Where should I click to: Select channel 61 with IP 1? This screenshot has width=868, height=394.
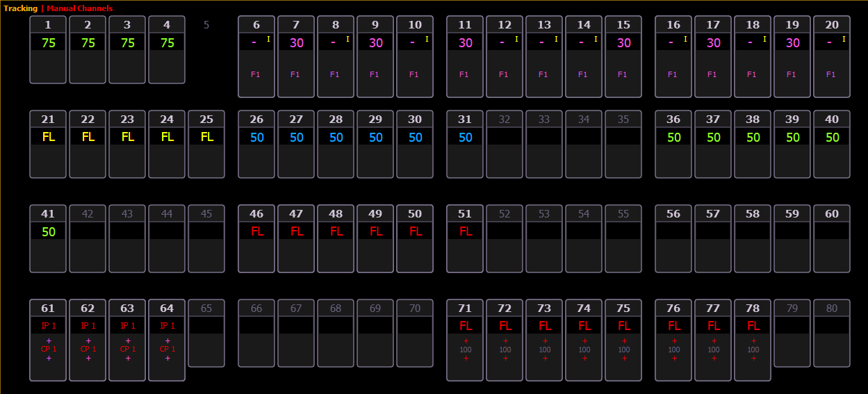(x=48, y=340)
